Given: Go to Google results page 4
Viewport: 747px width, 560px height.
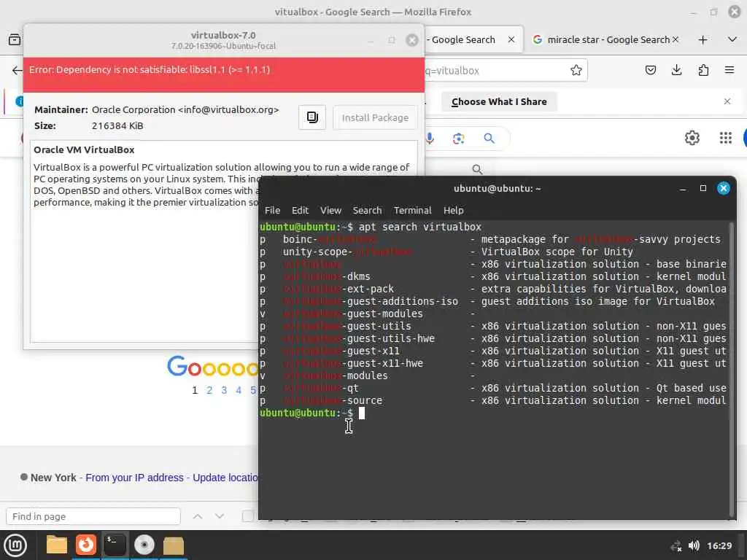Looking at the screenshot, I should 239,390.
